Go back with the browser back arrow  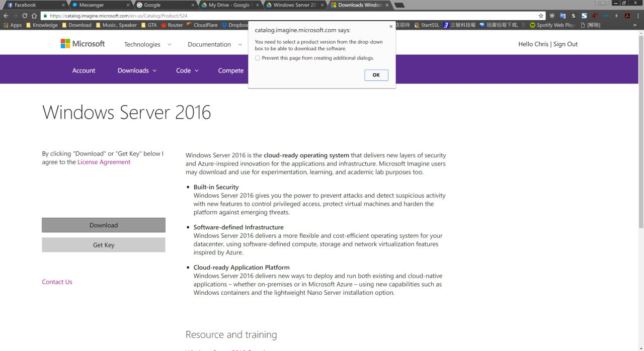pyautogui.click(x=6, y=16)
